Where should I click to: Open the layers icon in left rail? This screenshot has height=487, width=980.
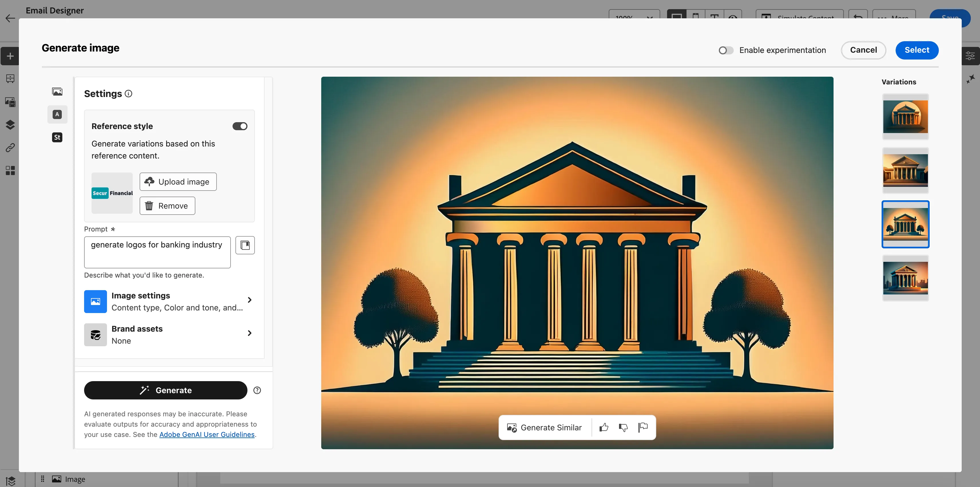coord(10,125)
